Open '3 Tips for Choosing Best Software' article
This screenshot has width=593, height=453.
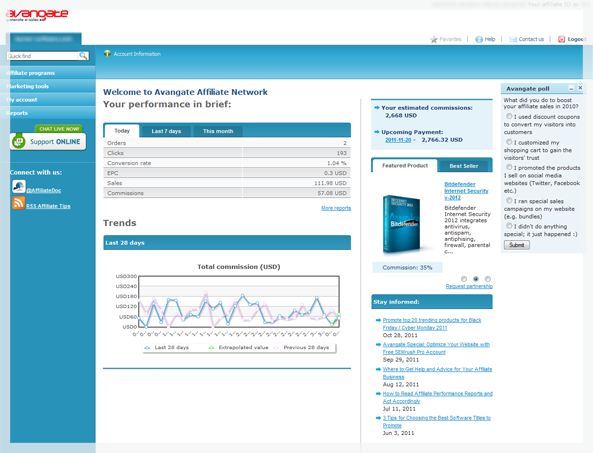[436, 422]
